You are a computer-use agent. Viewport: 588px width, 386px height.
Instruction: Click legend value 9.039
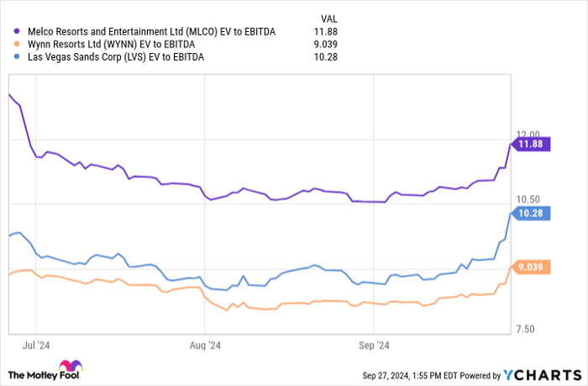(x=326, y=45)
